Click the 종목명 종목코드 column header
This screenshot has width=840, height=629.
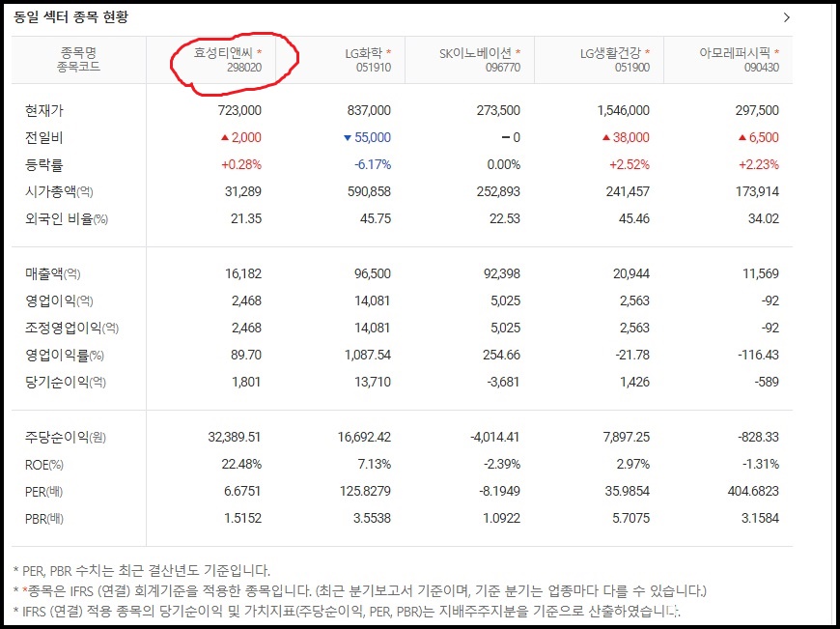(x=78, y=60)
